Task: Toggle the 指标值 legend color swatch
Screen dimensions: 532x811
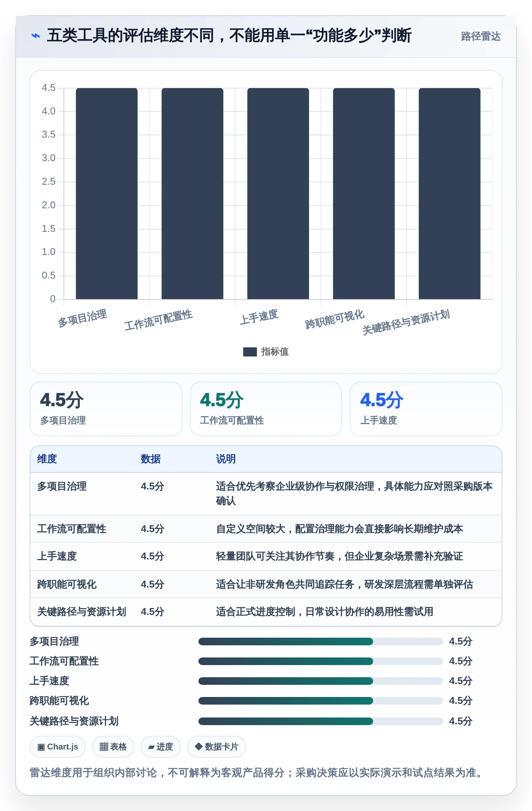Action: tap(250, 352)
